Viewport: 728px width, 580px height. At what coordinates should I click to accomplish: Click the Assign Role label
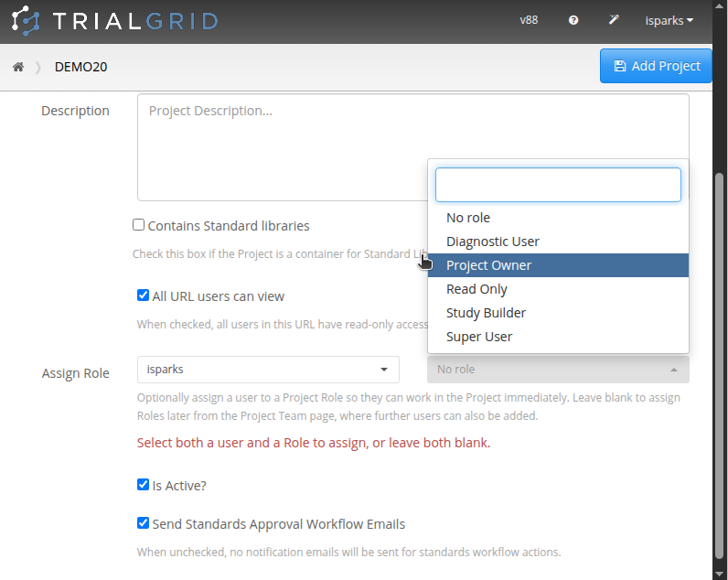coord(76,373)
